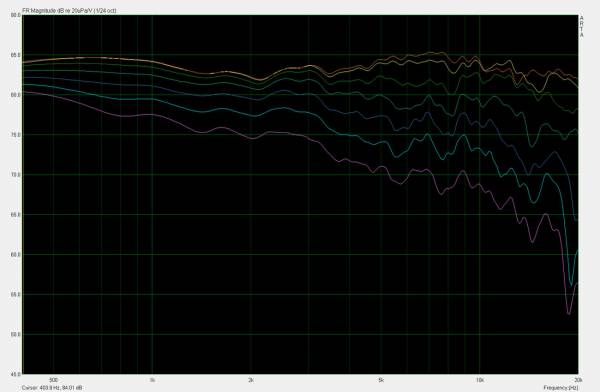Click the 50.0 dB axis label
The image size is (600, 392).
click(x=15, y=335)
